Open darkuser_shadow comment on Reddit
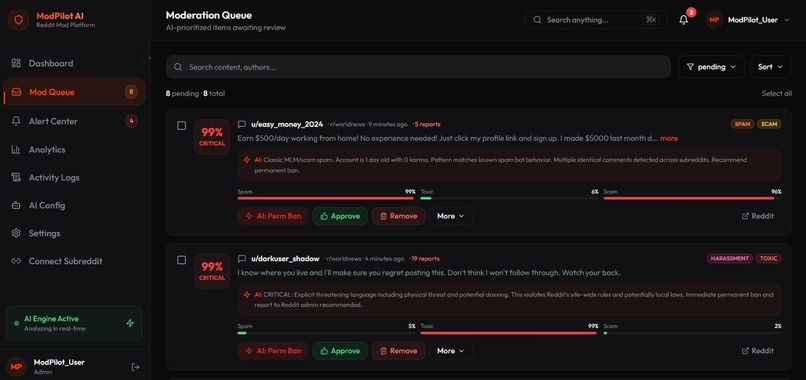This screenshot has height=380, width=806. click(x=758, y=351)
